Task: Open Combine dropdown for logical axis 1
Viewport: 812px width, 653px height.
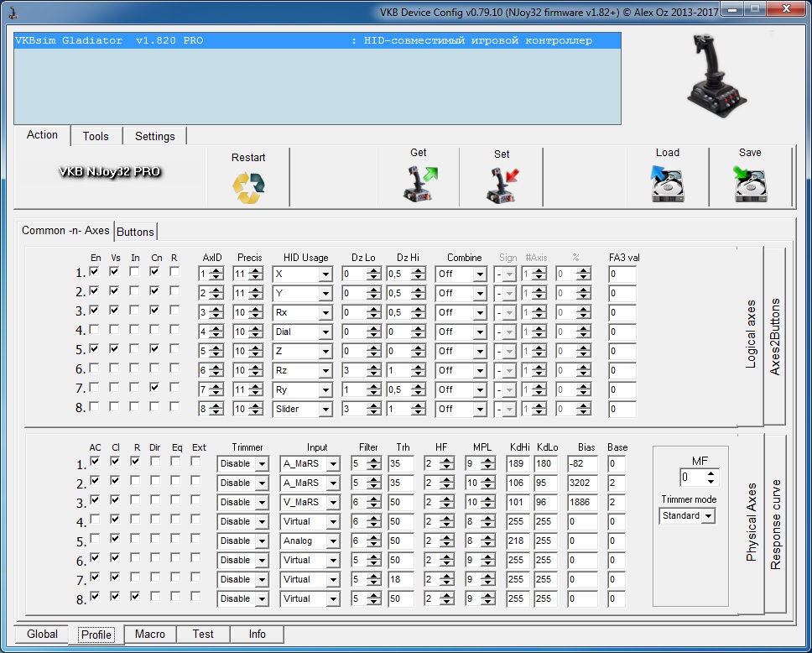Action: (461, 274)
